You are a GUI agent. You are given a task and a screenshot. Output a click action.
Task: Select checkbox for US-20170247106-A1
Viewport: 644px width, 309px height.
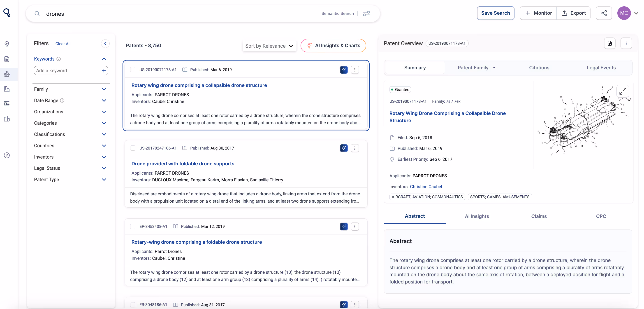(x=133, y=148)
